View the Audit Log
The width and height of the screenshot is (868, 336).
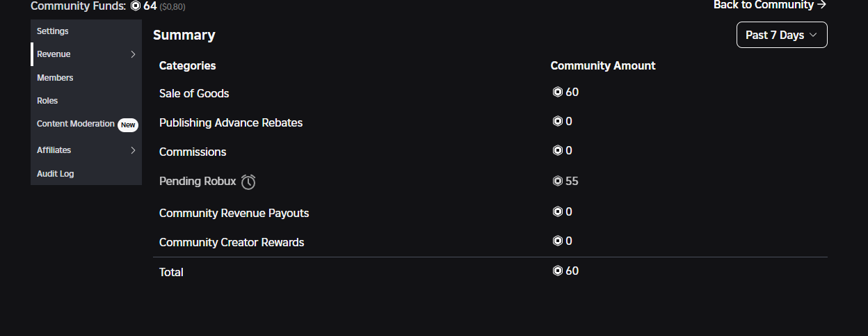pyautogui.click(x=56, y=174)
